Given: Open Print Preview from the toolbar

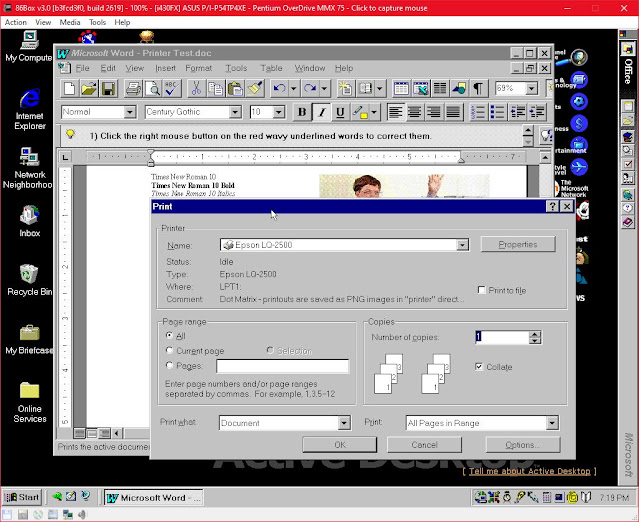Looking at the screenshot, I should tap(152, 88).
